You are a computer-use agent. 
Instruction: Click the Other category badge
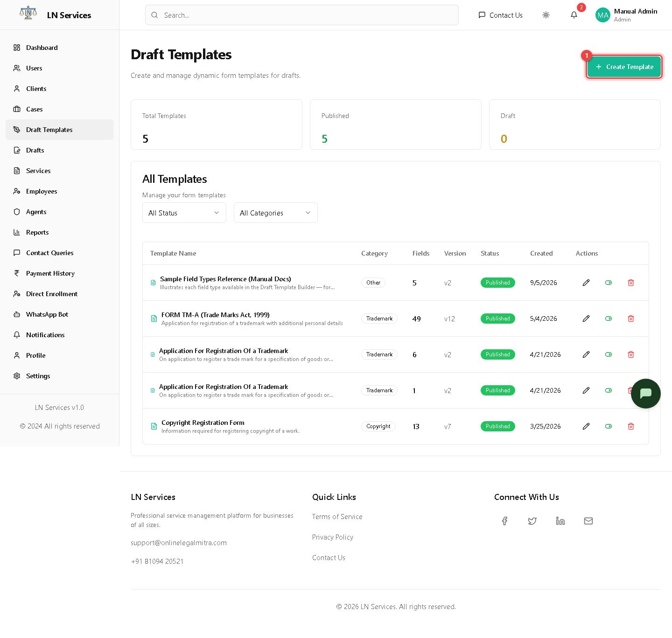click(373, 283)
